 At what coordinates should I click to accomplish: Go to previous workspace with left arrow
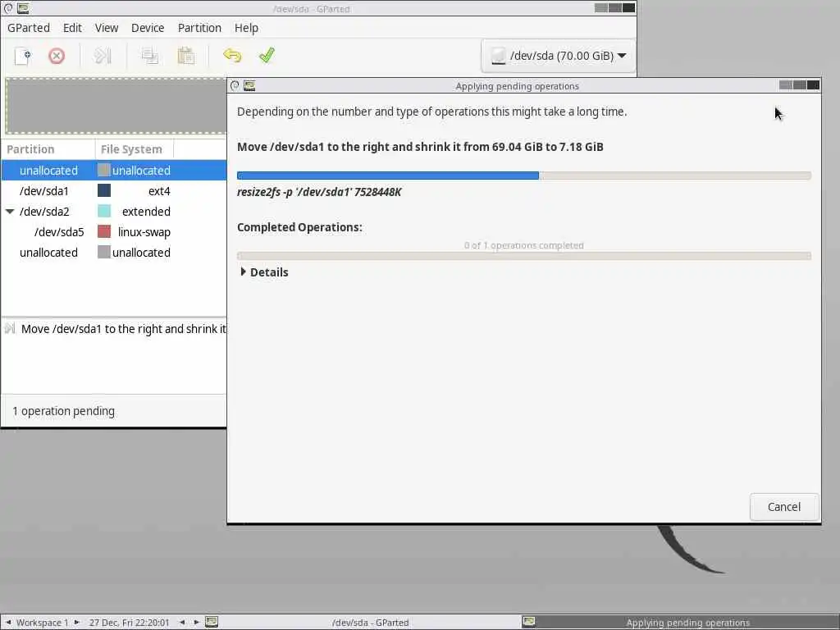8,622
